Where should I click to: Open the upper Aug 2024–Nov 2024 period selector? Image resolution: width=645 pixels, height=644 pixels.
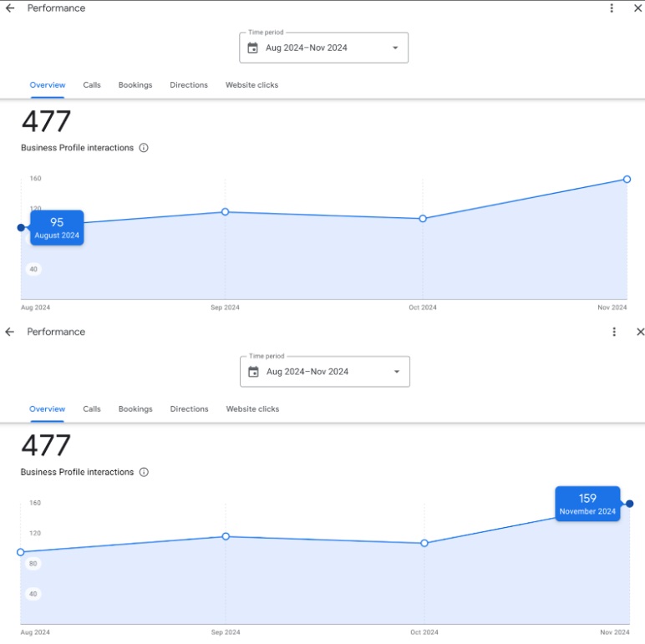point(307,48)
